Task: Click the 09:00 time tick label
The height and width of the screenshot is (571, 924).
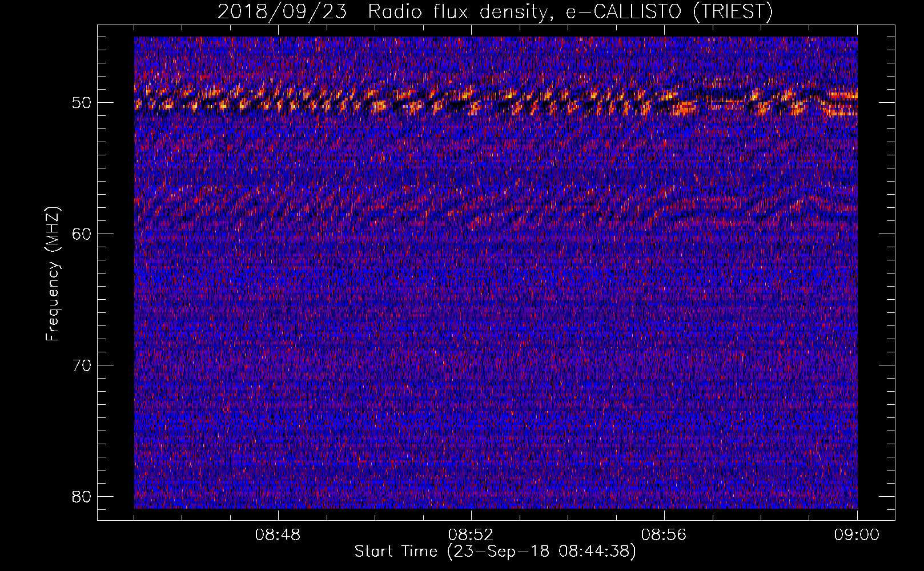Action: pos(857,535)
